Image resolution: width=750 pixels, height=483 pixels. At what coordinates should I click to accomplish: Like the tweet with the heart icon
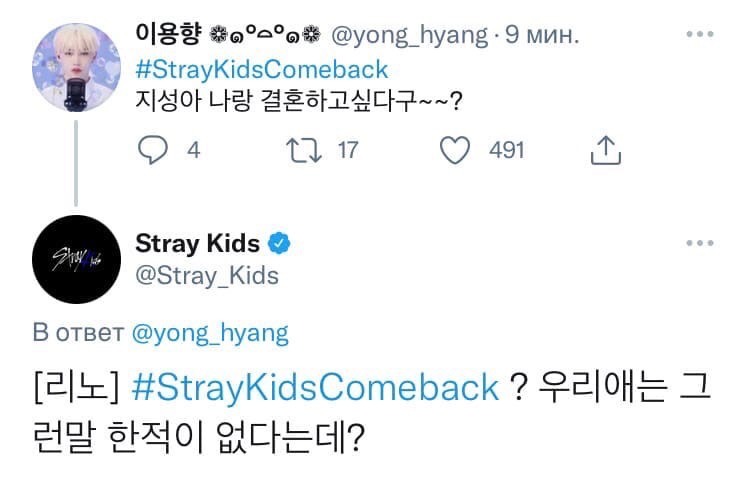[x=456, y=150]
